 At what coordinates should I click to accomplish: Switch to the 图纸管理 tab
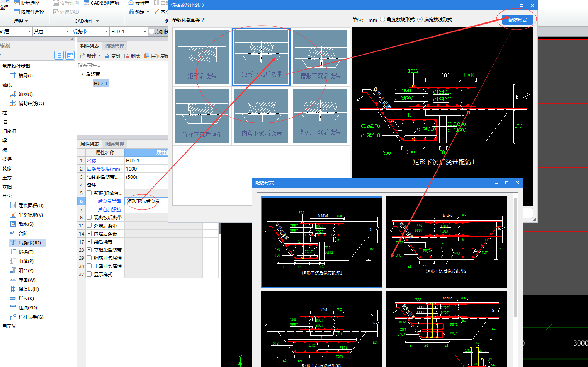pyautogui.click(x=115, y=46)
